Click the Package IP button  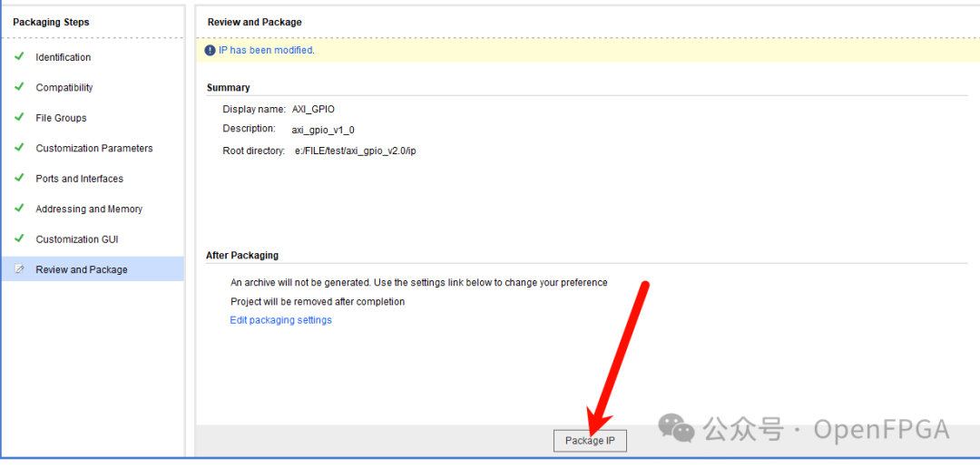[x=590, y=441]
